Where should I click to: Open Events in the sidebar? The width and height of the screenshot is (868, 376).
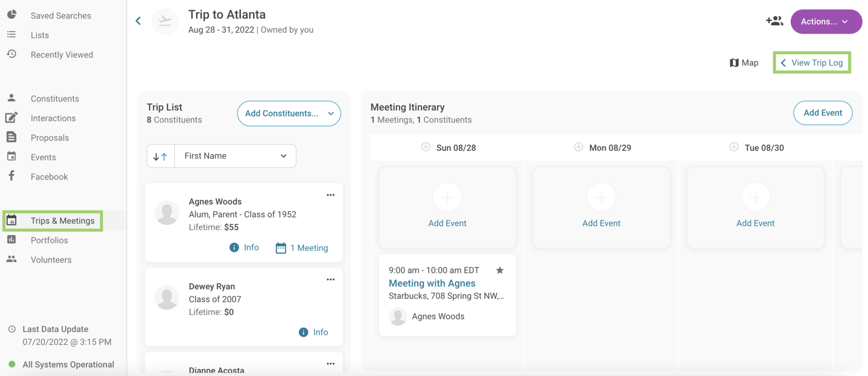tap(43, 157)
